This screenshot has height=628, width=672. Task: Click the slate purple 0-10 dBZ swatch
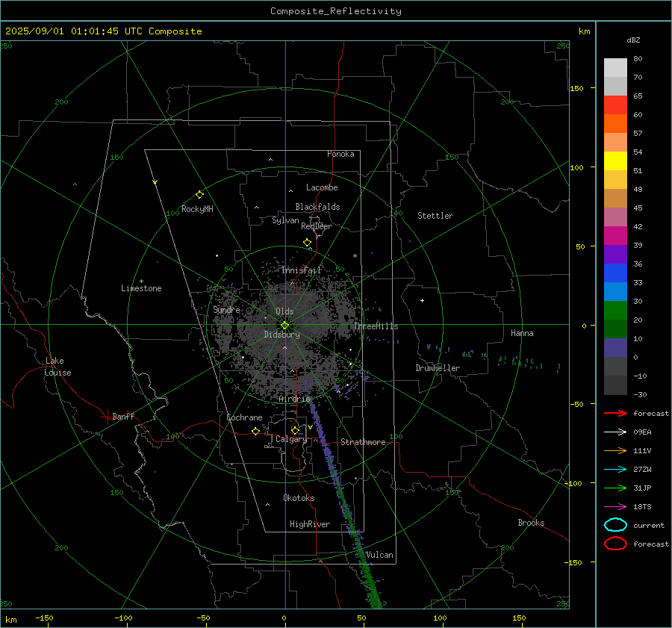[615, 348]
